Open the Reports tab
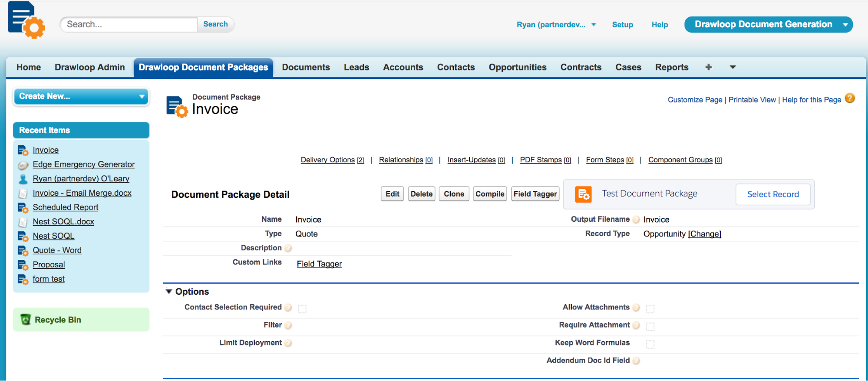Viewport: 868px width, 381px height. [672, 67]
